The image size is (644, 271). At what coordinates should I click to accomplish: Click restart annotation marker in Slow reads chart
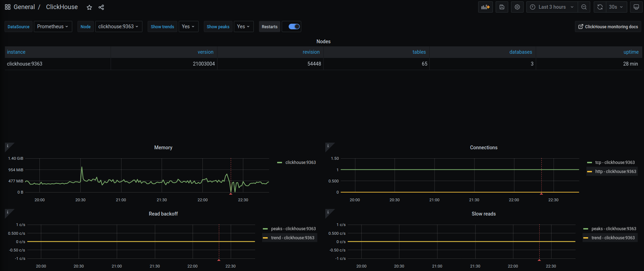(539, 260)
